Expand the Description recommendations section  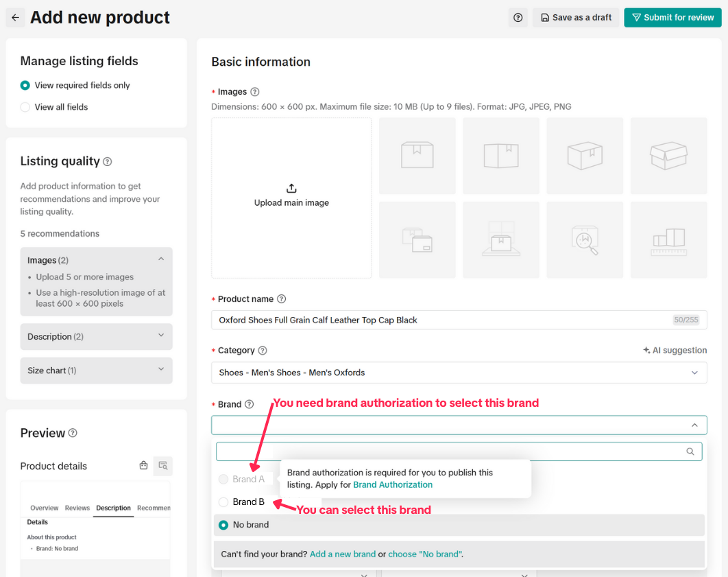click(96, 337)
